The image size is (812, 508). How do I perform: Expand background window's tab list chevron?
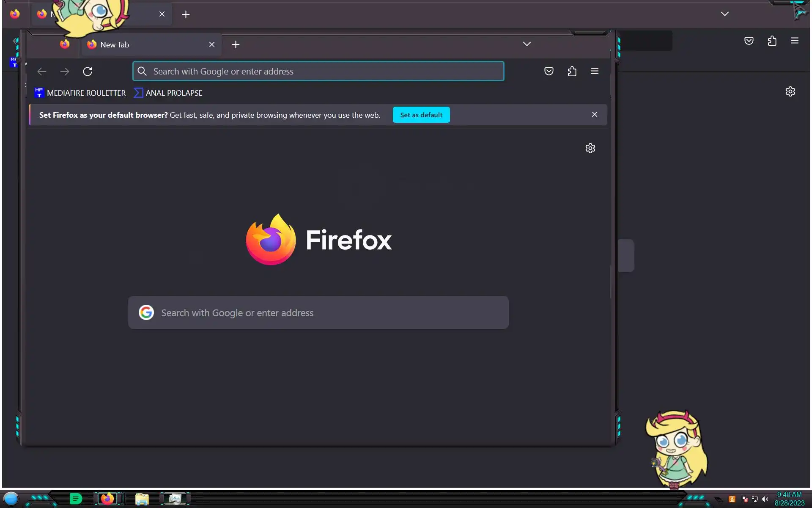tap(724, 14)
